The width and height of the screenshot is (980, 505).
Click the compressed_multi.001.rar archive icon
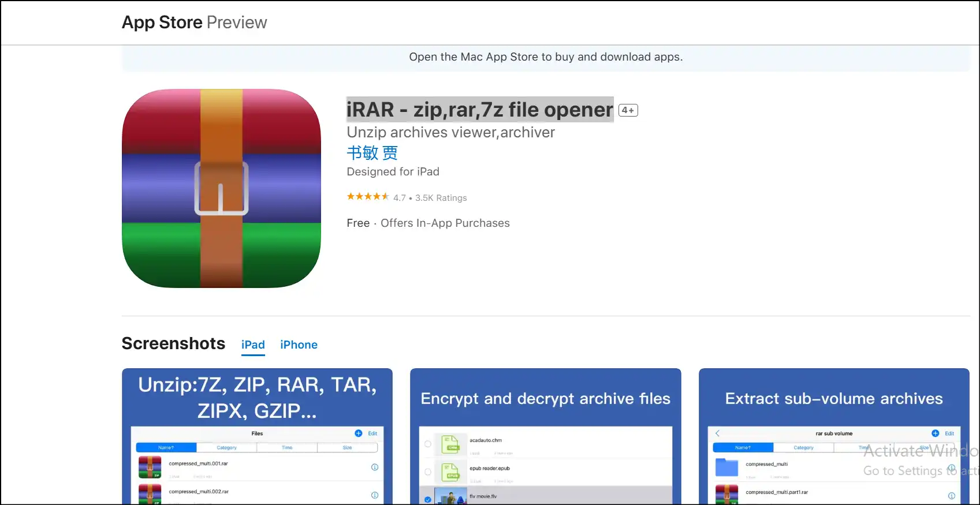(x=150, y=467)
